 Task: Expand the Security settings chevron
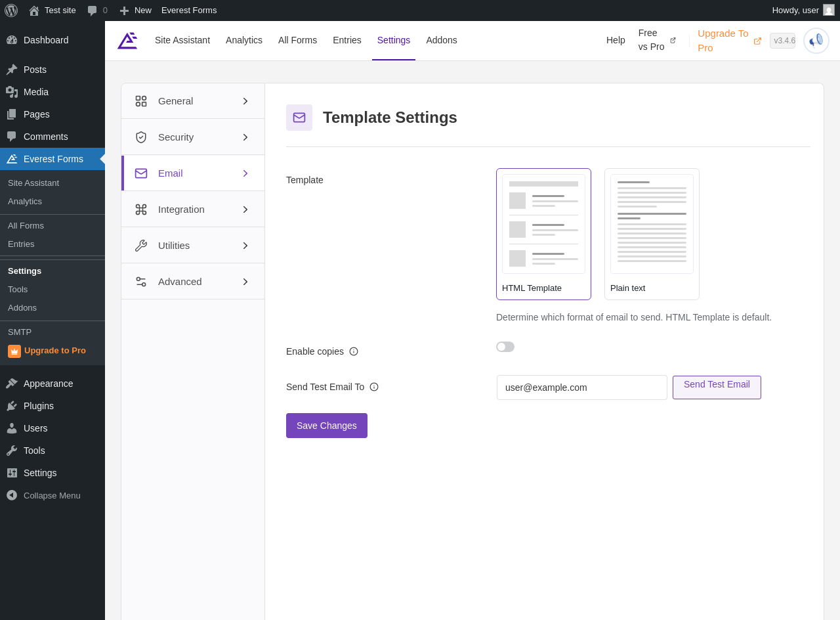(x=245, y=137)
